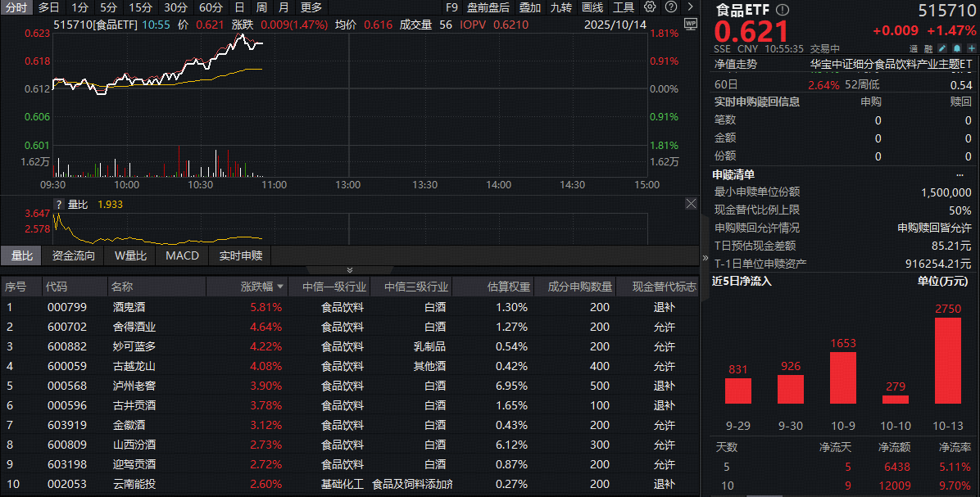Open the 更多 timeframes dropdown
The width and height of the screenshot is (980, 497).
(x=311, y=7)
